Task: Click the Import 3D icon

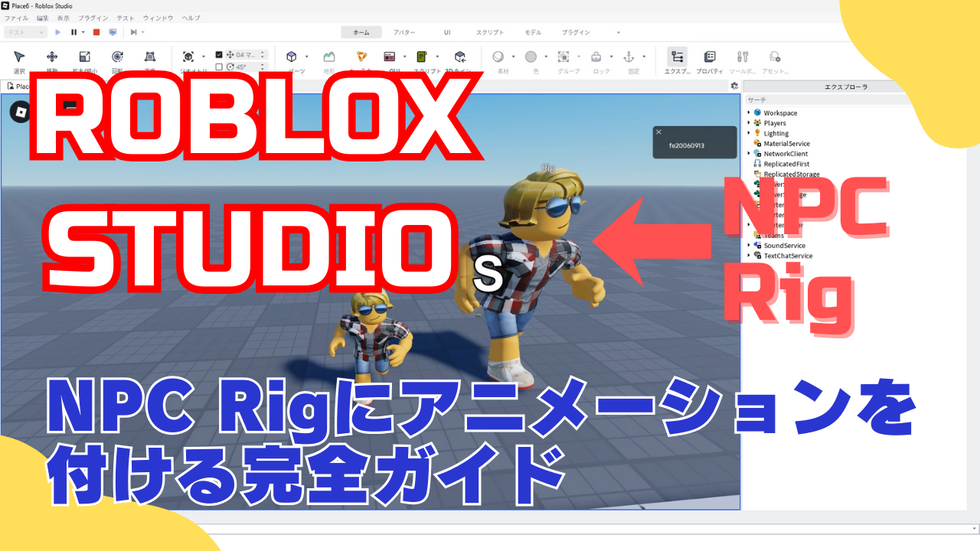Action: click(x=460, y=57)
